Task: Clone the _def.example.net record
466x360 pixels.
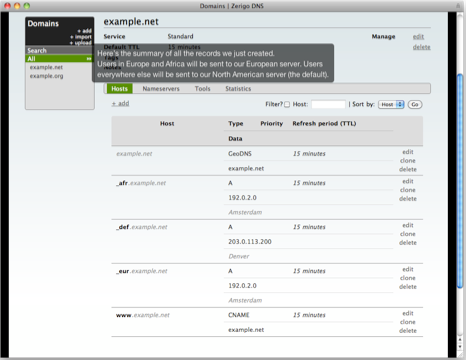Action: click(x=408, y=234)
